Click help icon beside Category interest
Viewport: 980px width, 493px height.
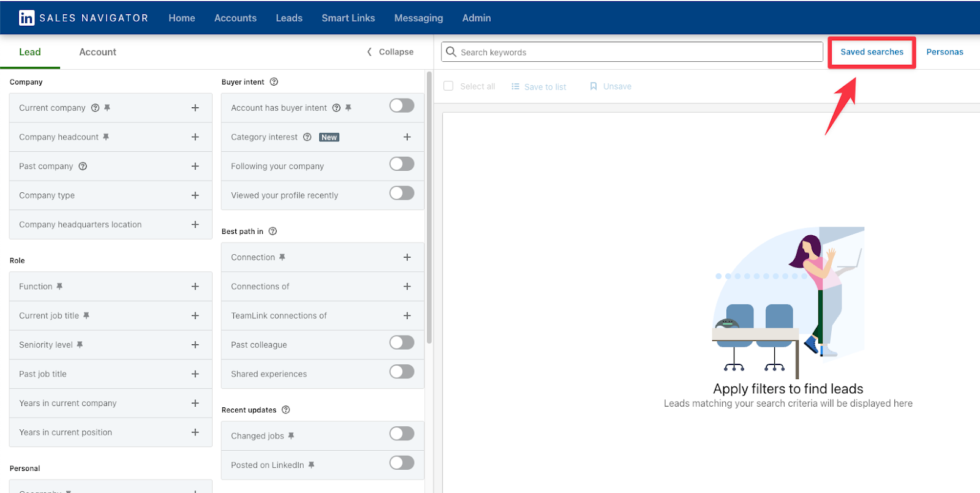click(307, 137)
